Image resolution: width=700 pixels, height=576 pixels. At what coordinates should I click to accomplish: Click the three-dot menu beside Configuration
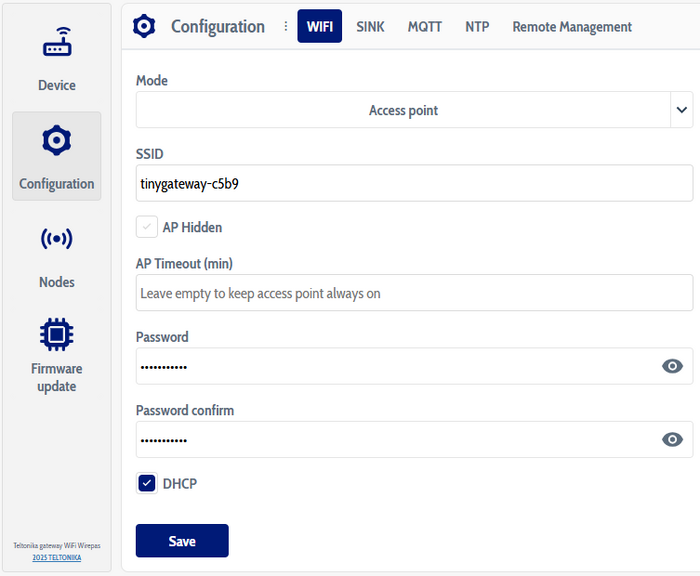(285, 27)
